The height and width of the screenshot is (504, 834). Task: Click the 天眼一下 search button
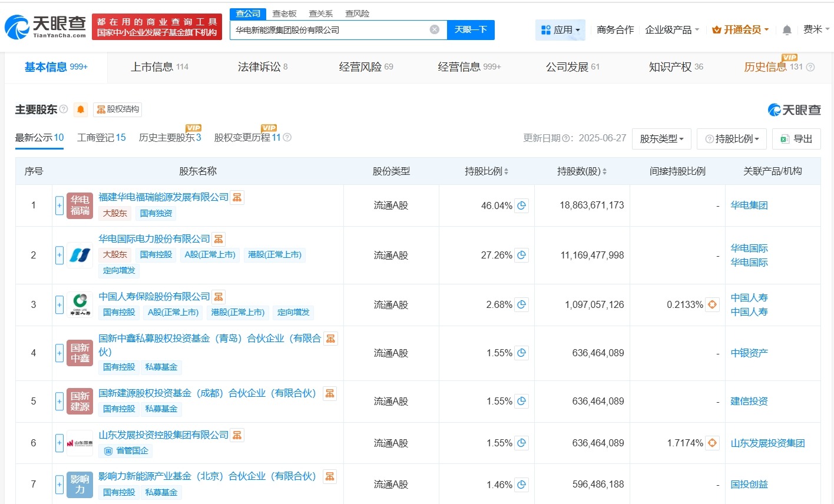tap(471, 29)
